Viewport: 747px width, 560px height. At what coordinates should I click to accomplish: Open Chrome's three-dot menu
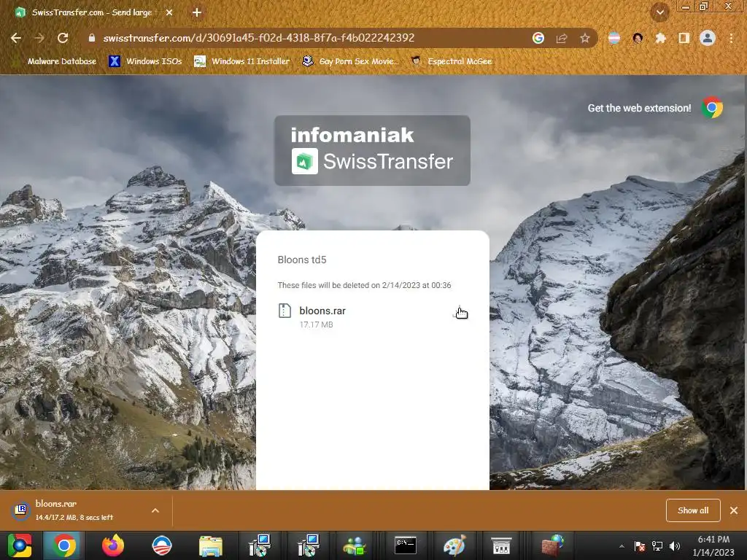(x=731, y=38)
